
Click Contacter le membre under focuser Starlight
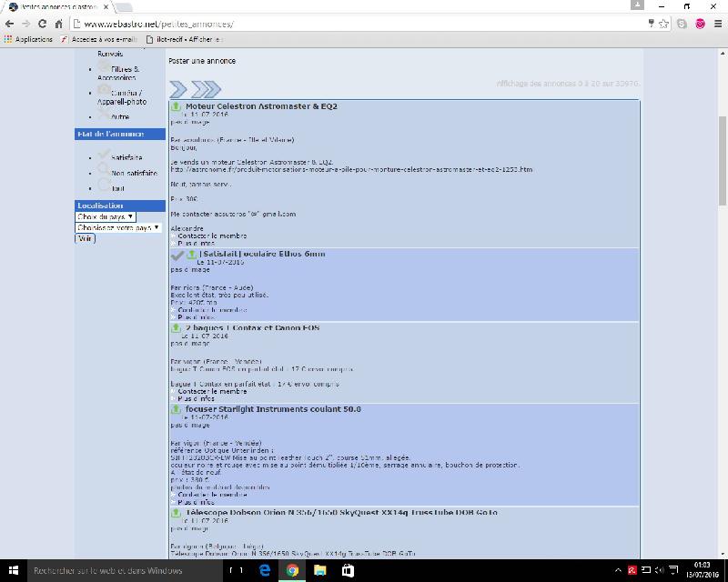[212, 495]
